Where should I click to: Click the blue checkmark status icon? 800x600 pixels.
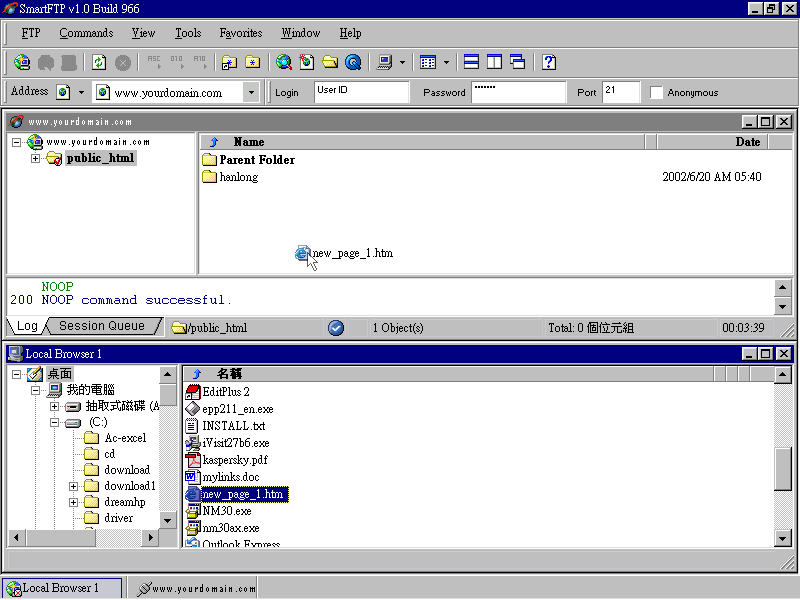tap(336, 328)
